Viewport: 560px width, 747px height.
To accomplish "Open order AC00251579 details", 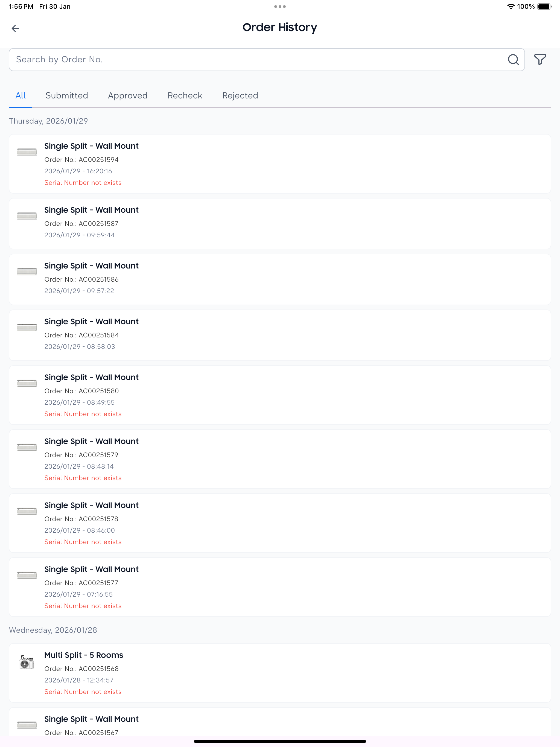I will [280, 459].
